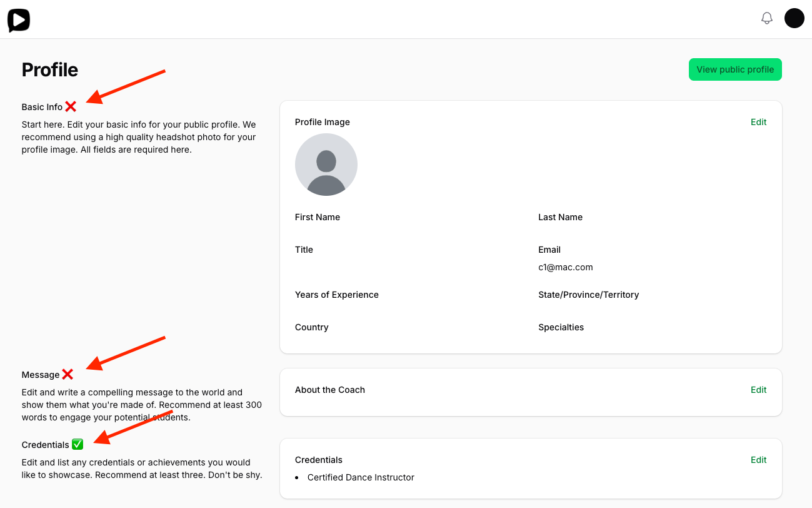Image resolution: width=812 pixels, height=508 pixels.
Task: Select the Message section heading
Action: coord(41,375)
